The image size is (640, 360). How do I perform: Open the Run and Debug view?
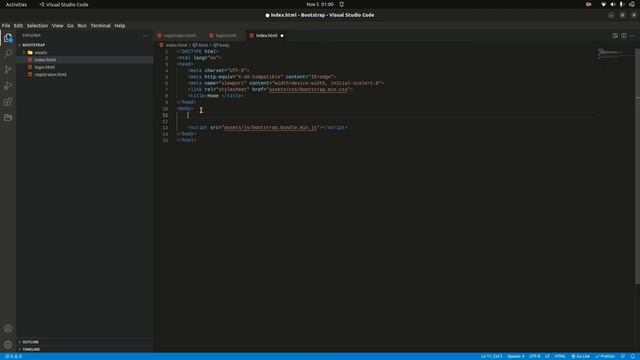(8, 86)
